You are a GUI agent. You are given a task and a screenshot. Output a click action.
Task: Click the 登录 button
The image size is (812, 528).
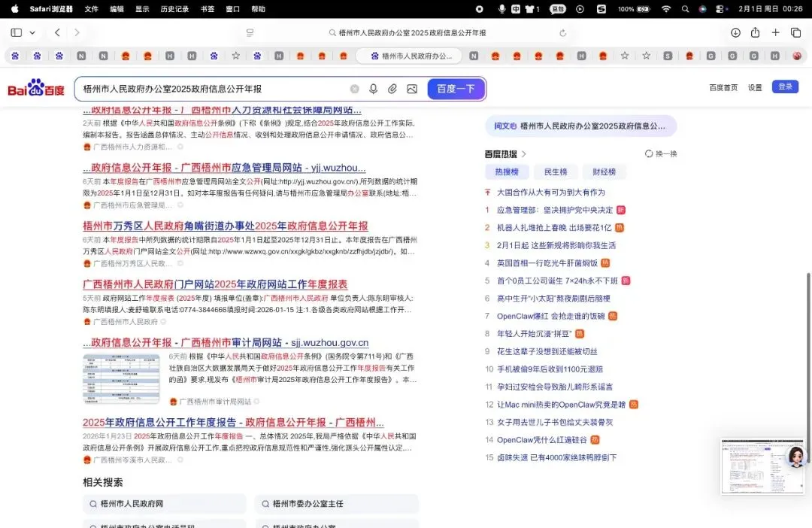(785, 86)
